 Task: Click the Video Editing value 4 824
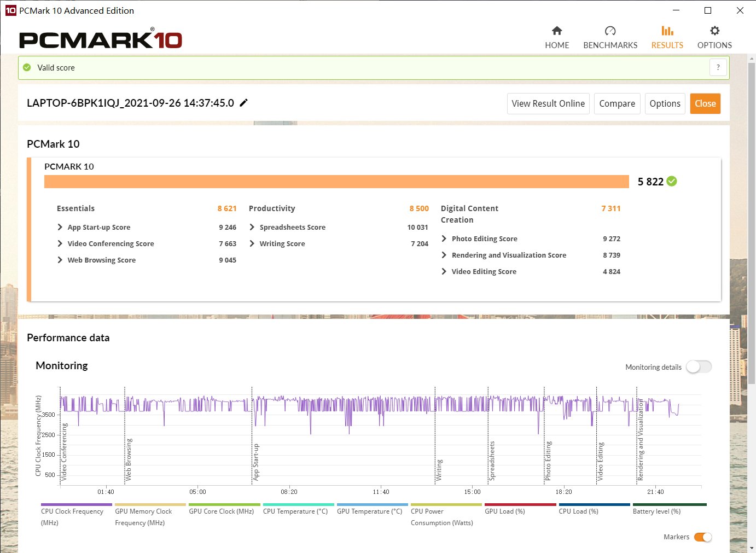point(612,271)
